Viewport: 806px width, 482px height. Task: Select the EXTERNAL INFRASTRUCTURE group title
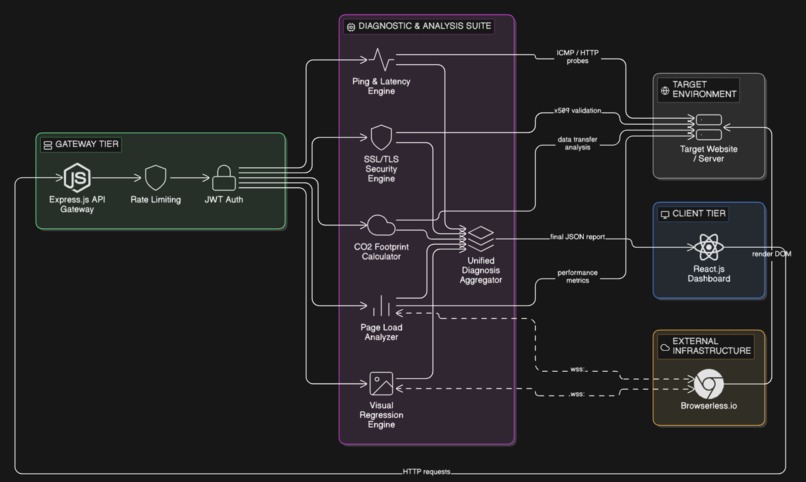(x=711, y=346)
